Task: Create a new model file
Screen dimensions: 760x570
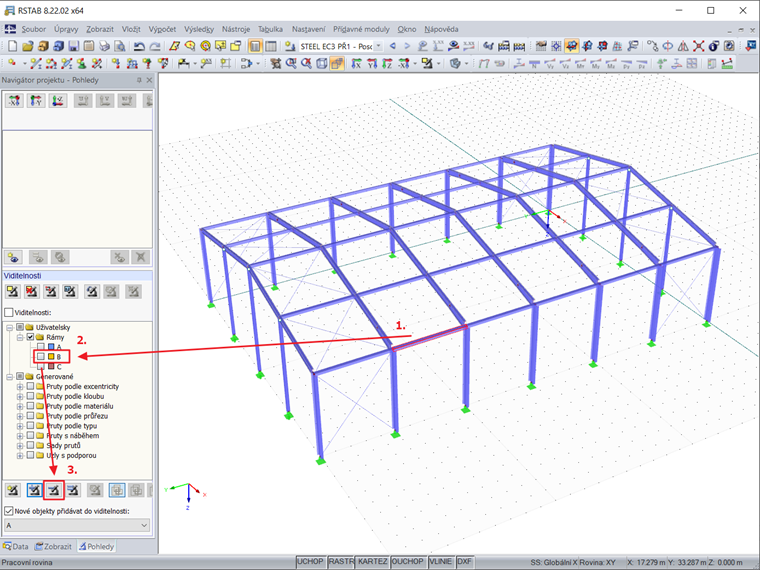Action: coord(13,47)
